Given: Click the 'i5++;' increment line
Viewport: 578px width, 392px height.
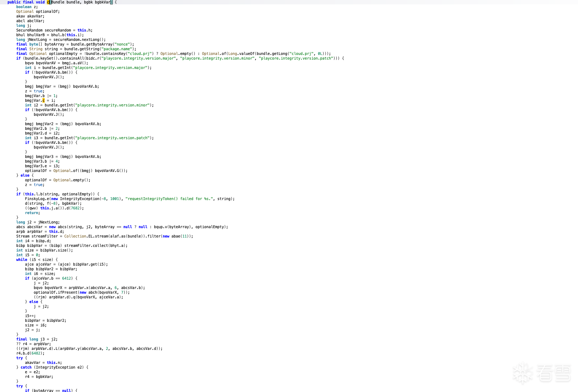Looking at the screenshot, I should tap(30, 316).
